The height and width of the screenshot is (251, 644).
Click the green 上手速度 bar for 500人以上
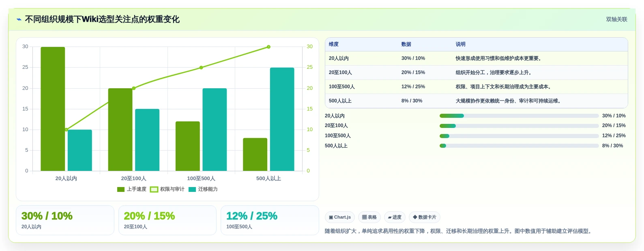coord(255,154)
